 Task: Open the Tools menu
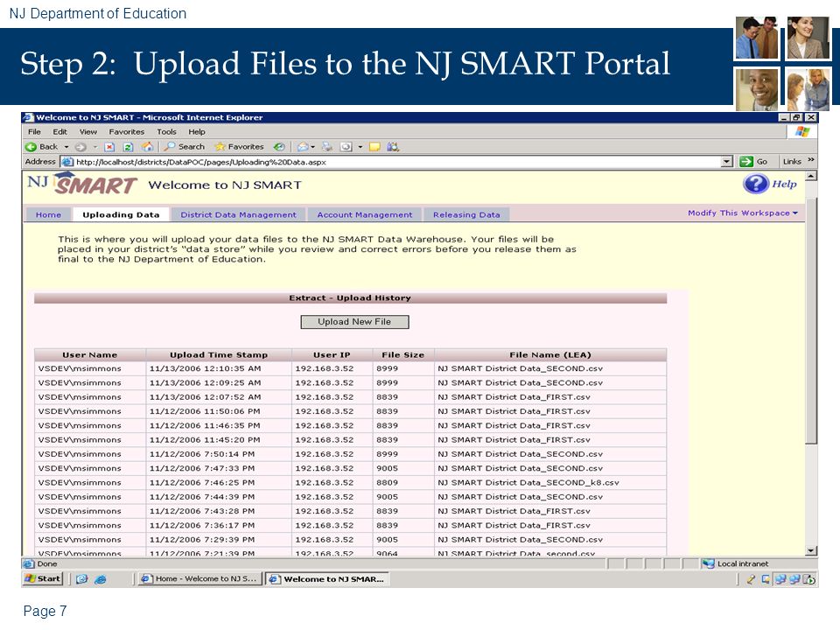[x=166, y=132]
